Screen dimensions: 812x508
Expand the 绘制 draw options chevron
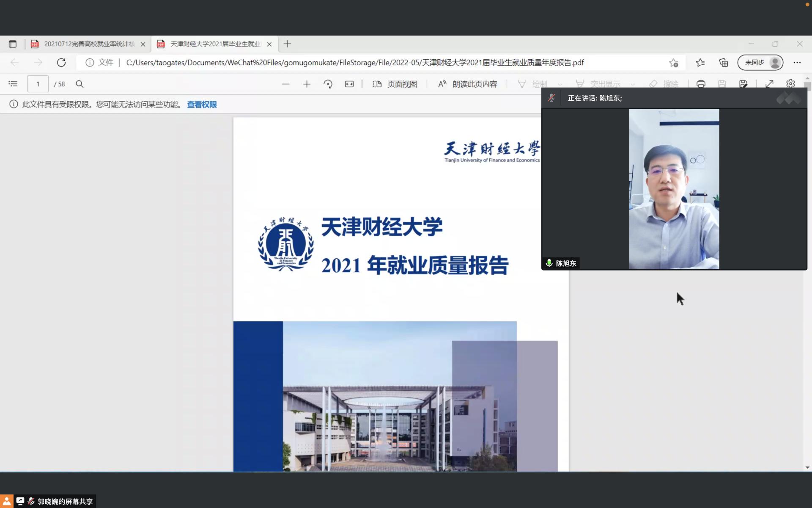560,84
